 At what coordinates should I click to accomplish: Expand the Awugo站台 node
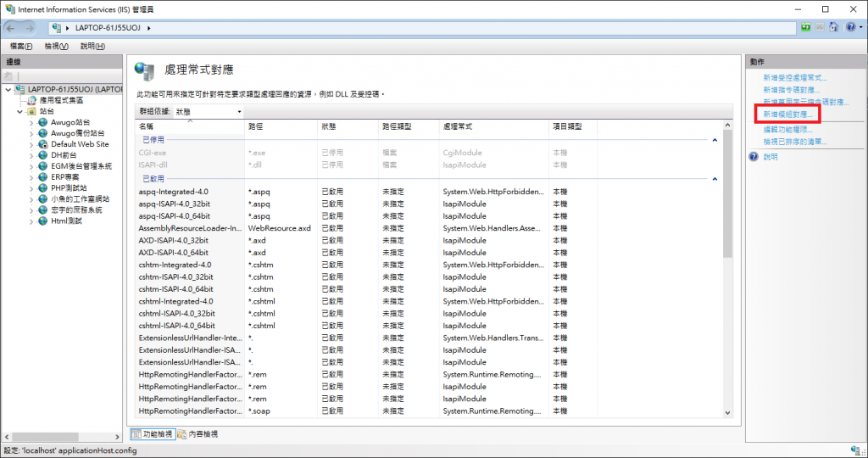coord(31,122)
